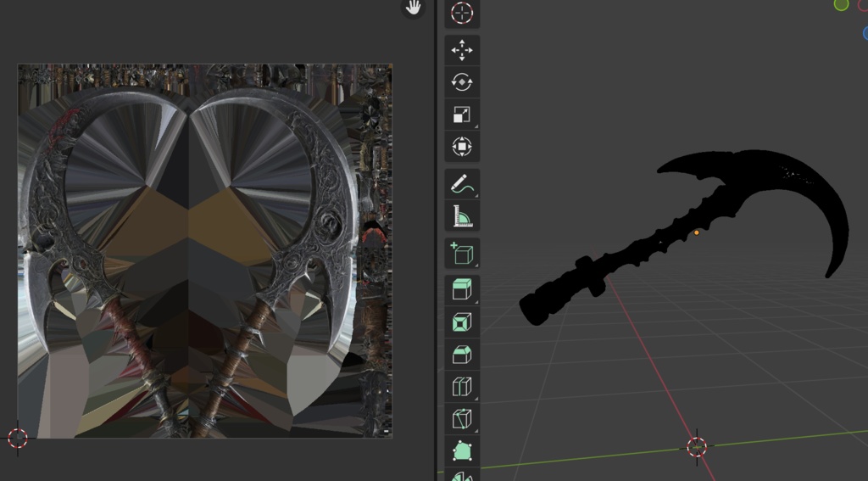Click the 2D cursor at UV image corner
This screenshot has width=868, height=481.
point(18,438)
